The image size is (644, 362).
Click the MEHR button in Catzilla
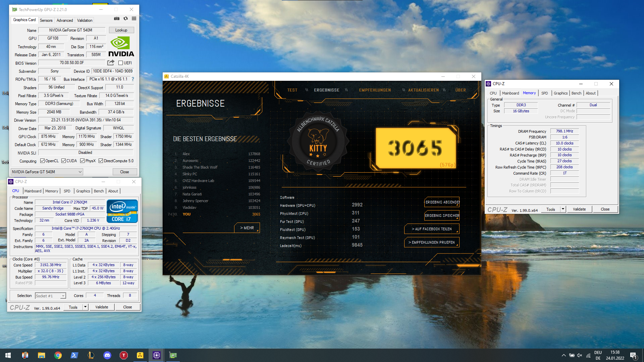click(247, 228)
